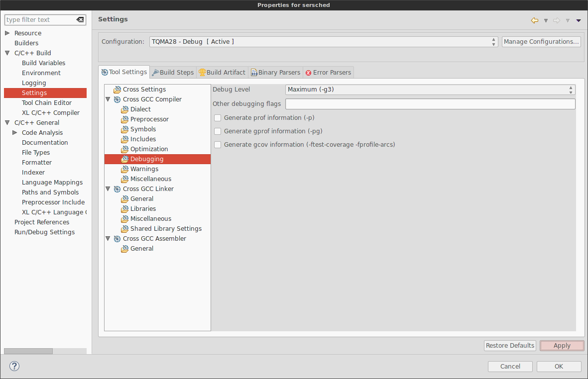
Task: Click the Includes option icon
Action: click(125, 139)
